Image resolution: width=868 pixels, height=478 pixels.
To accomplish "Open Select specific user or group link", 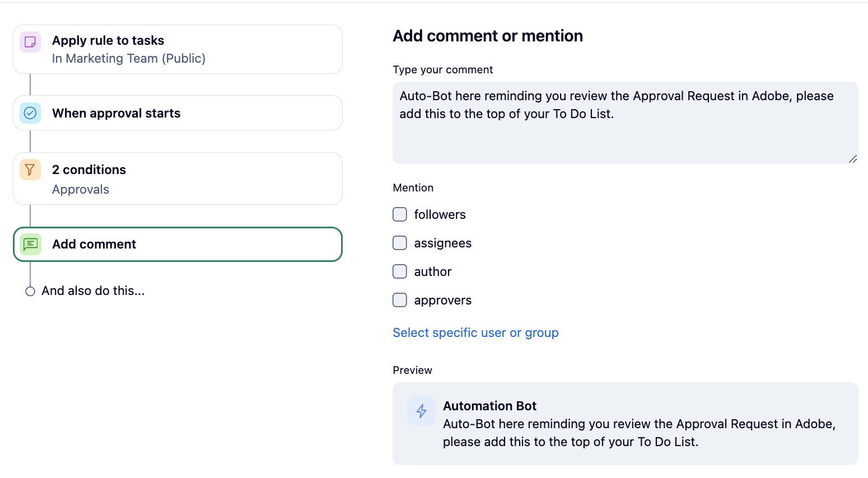I will [475, 332].
